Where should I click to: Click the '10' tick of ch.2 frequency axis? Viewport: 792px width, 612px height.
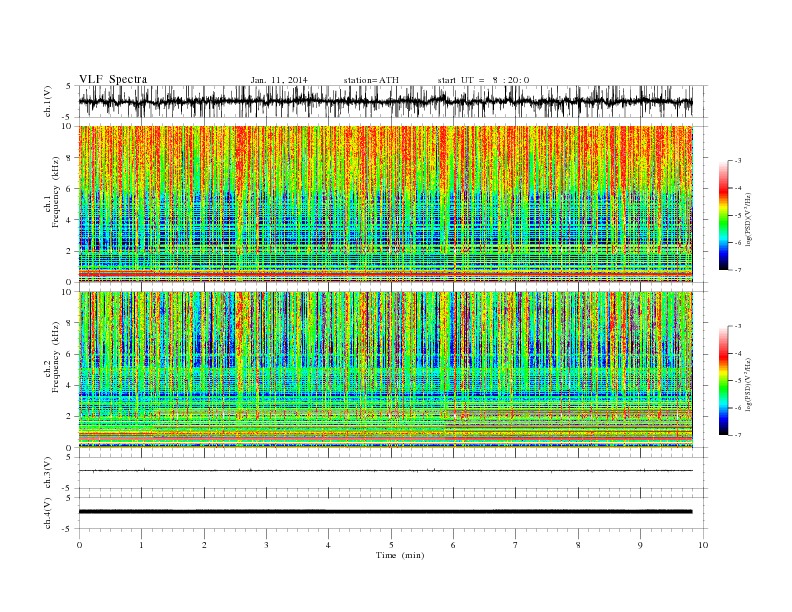(67, 292)
